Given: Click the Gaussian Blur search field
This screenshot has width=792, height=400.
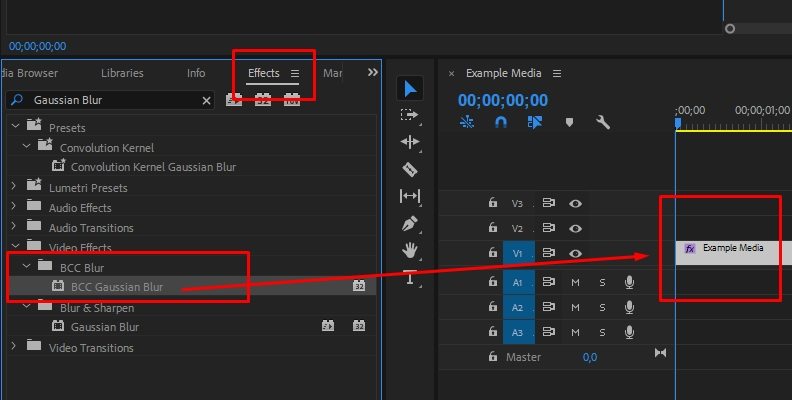Looking at the screenshot, I should click(x=110, y=100).
